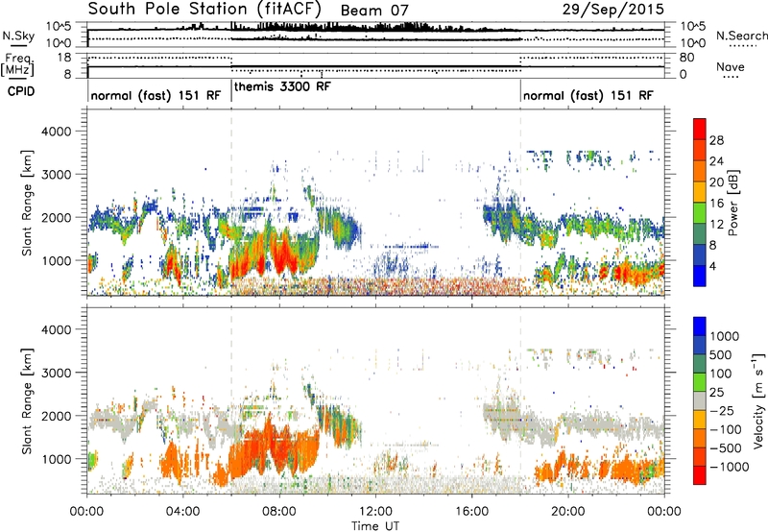Click the gray band in the velocity colorbar
Viewport: 768px width, 532px height.
[x=700, y=400]
